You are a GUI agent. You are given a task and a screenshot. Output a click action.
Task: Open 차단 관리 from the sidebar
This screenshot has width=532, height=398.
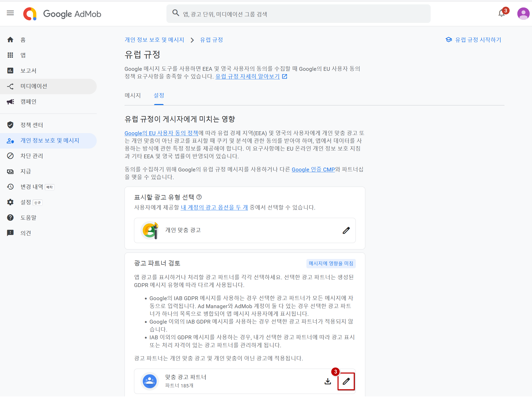pyautogui.click(x=31, y=156)
